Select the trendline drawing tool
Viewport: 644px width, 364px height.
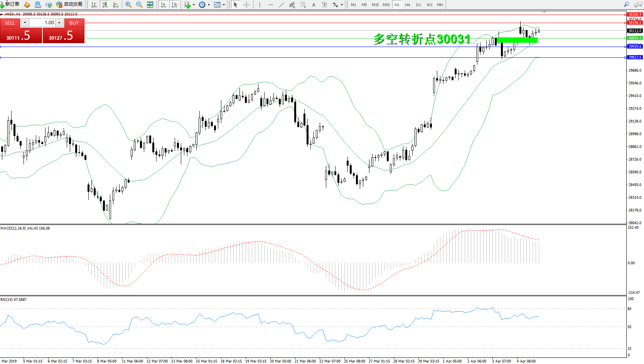[282, 5]
